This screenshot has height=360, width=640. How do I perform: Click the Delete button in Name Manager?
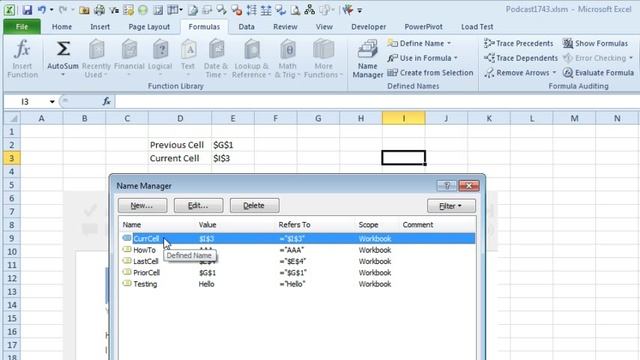[x=254, y=206]
